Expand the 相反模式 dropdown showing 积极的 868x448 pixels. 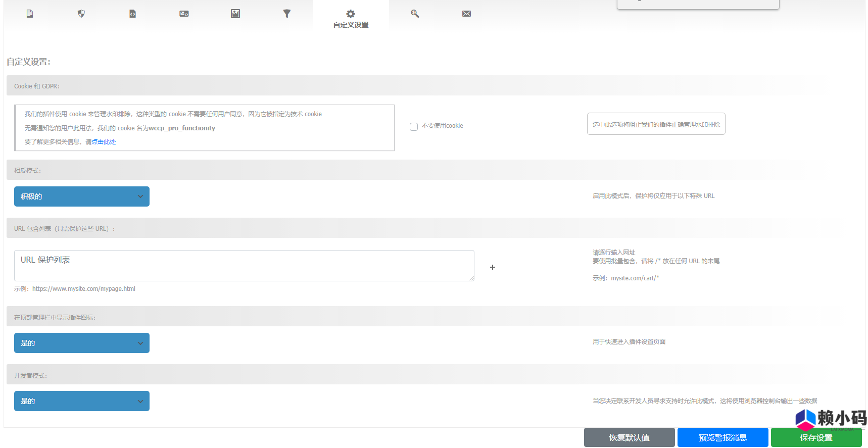[82, 196]
